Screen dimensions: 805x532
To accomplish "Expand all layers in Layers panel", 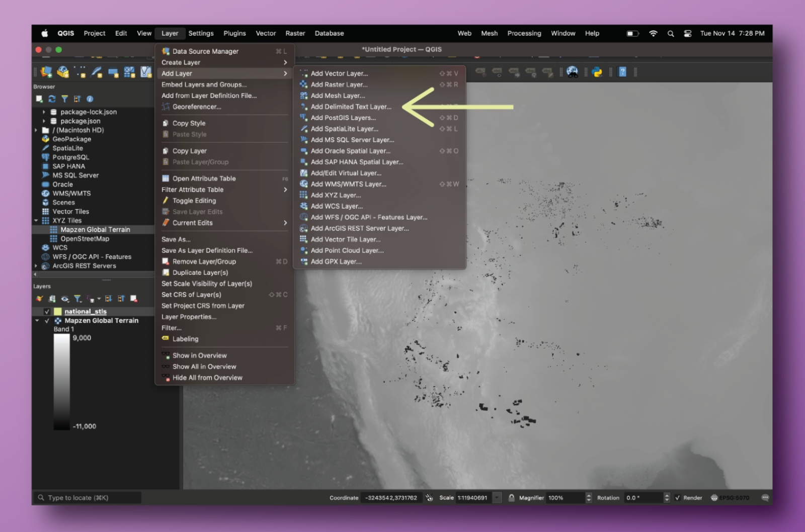I will click(x=109, y=299).
